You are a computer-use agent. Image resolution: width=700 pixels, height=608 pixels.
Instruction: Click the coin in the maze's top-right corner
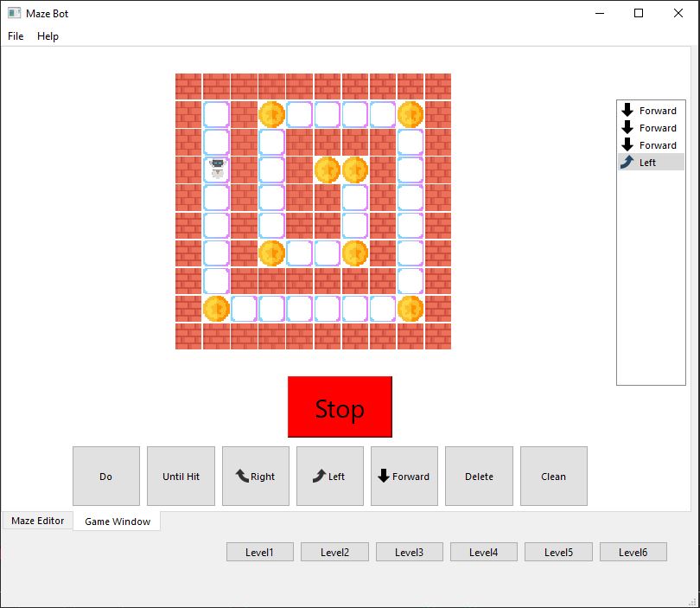(410, 114)
